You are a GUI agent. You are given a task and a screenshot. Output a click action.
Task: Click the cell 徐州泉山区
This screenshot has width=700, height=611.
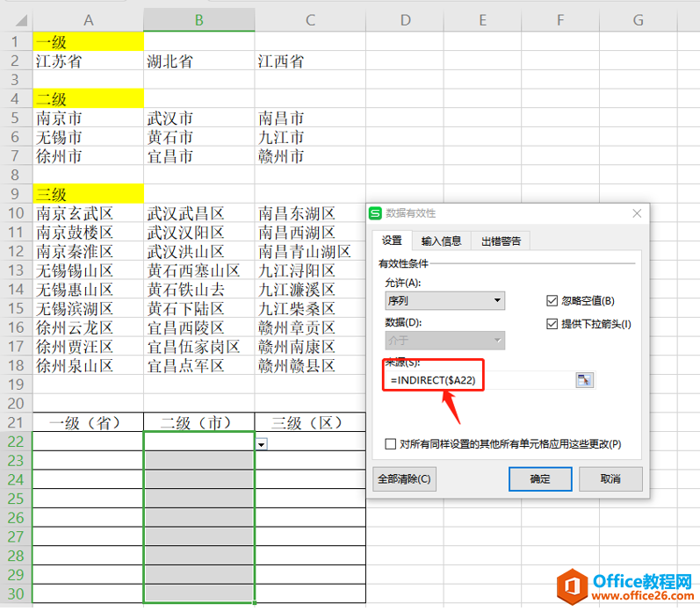coord(88,365)
